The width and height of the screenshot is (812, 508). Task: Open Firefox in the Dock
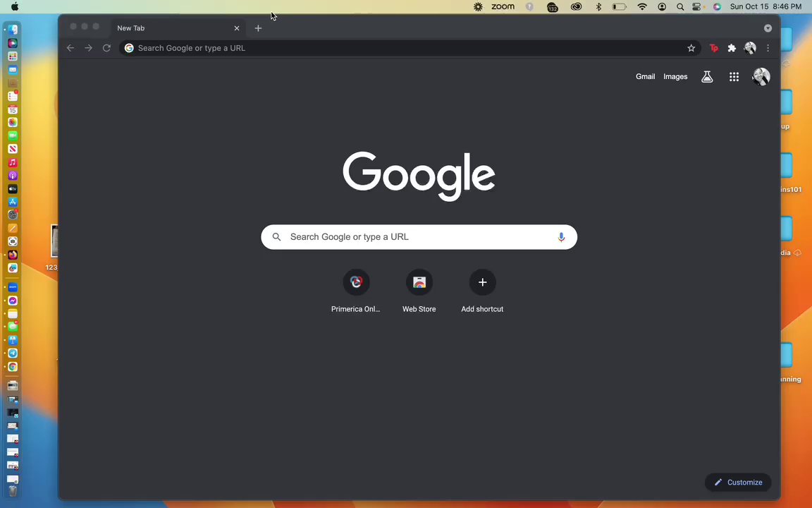click(x=13, y=255)
